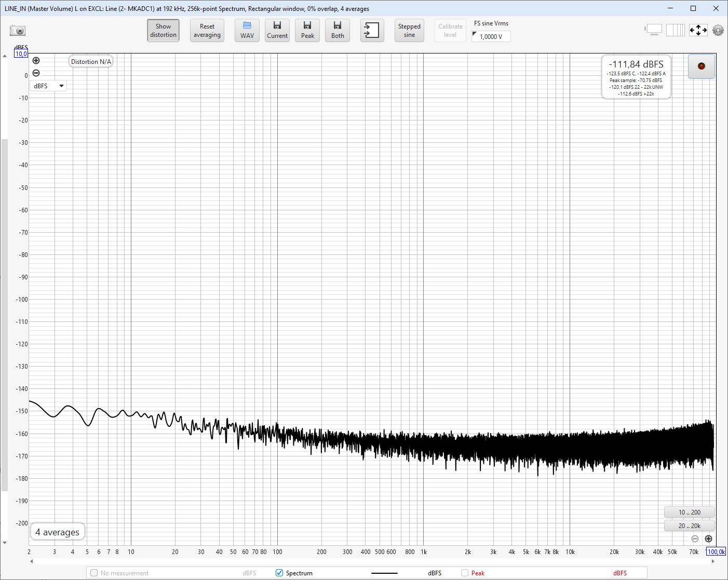
Task: Capture graph with camera icon
Action: tap(18, 31)
